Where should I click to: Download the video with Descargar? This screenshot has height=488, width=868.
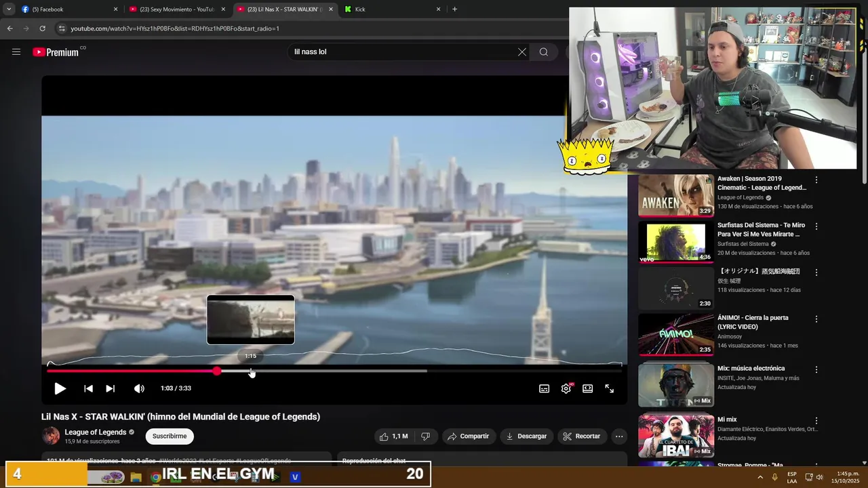click(527, 436)
